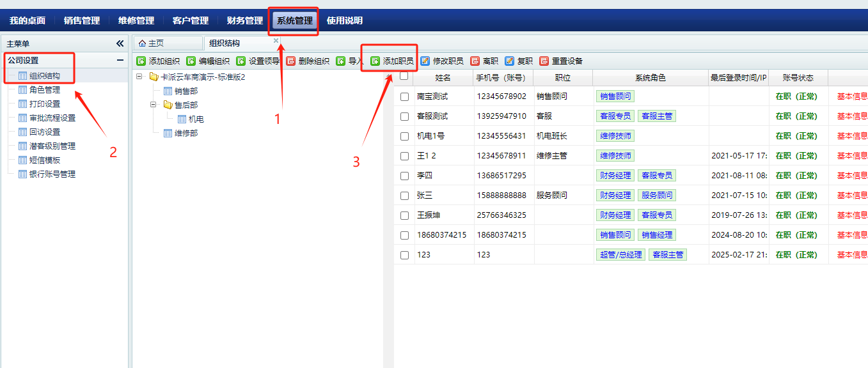Check the select-all header checkbox
Image resolution: width=868 pixels, height=368 pixels.
404,76
